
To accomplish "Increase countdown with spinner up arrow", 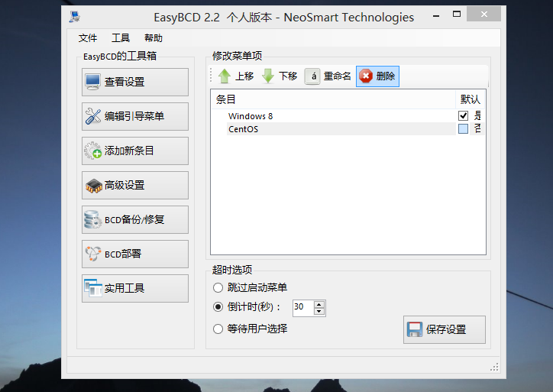I will point(319,304).
